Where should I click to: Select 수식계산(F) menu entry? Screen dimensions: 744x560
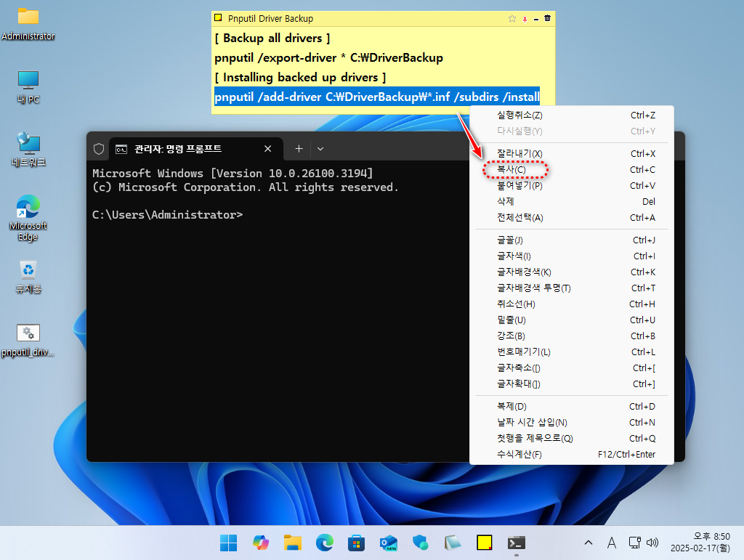[571, 454]
